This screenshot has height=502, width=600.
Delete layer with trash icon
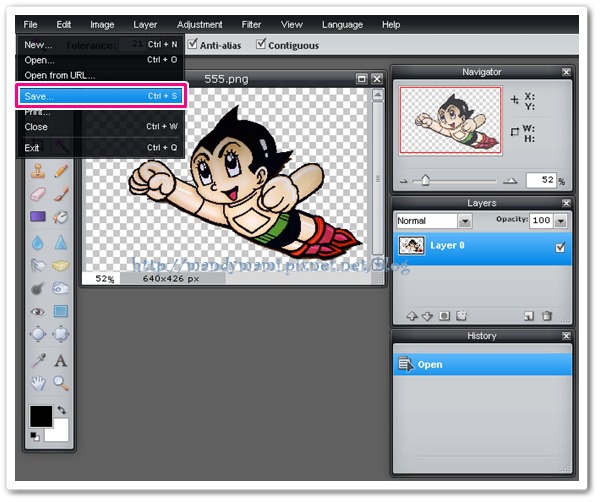click(547, 316)
